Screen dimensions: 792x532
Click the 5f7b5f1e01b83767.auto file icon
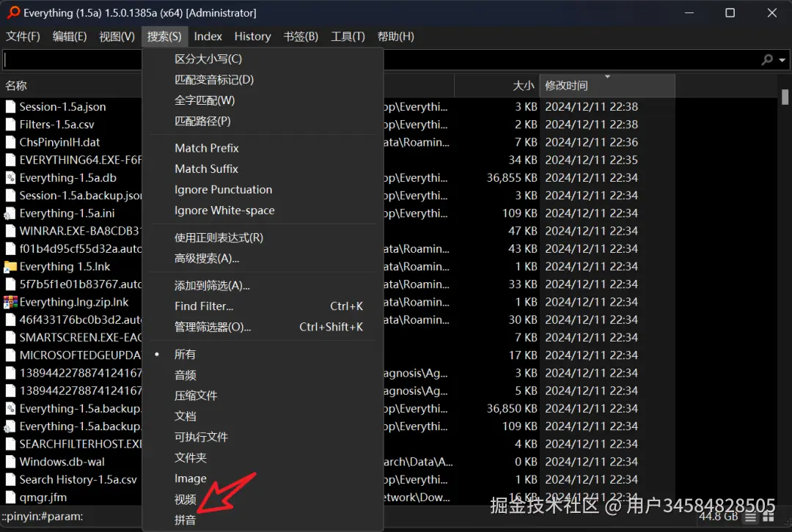point(10,284)
